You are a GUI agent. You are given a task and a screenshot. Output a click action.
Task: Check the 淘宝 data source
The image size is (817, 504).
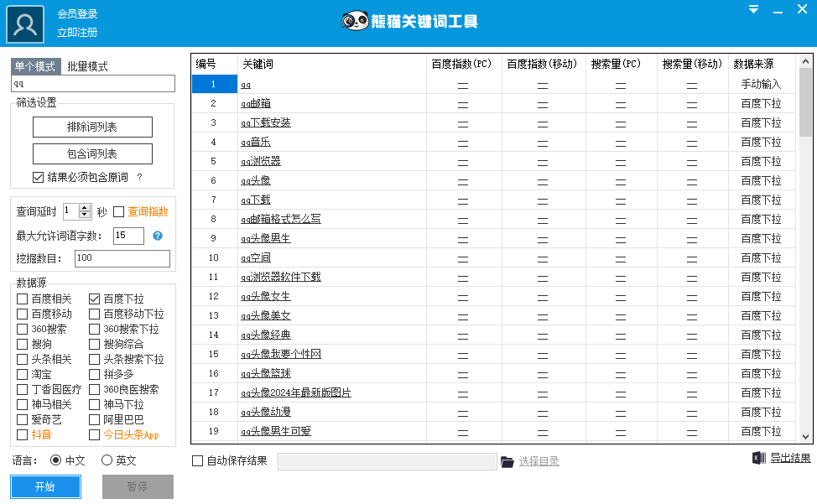pos(22,374)
